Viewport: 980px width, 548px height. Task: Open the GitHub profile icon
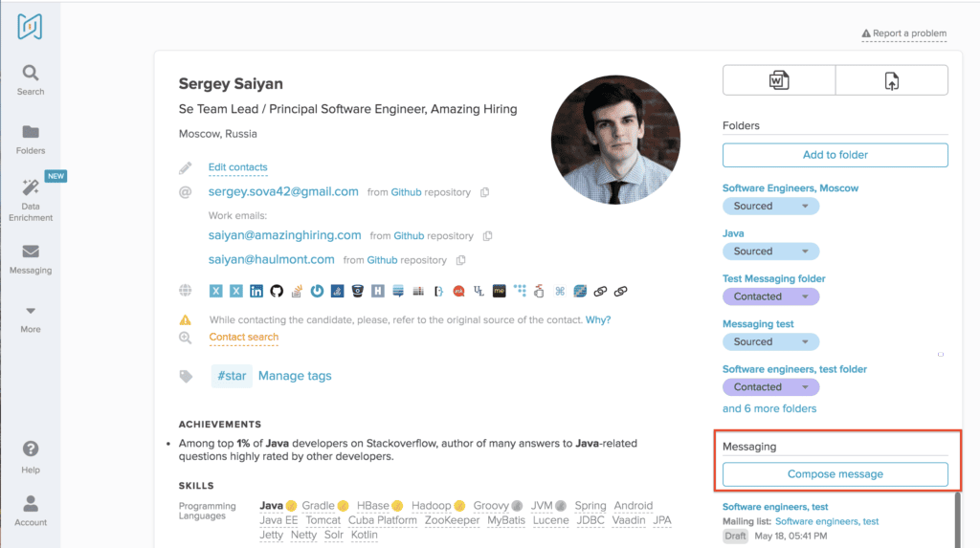point(277,291)
